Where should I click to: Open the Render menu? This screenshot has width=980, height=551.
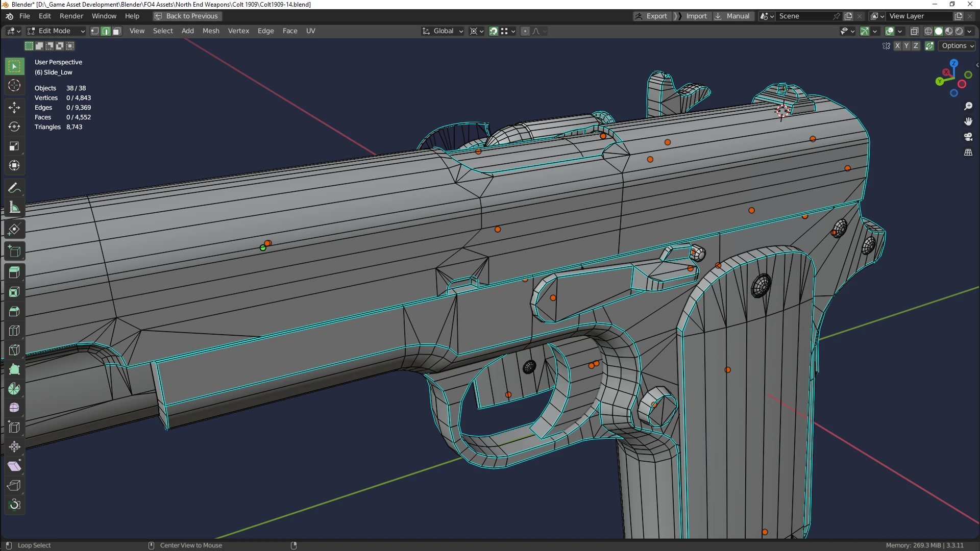[71, 16]
